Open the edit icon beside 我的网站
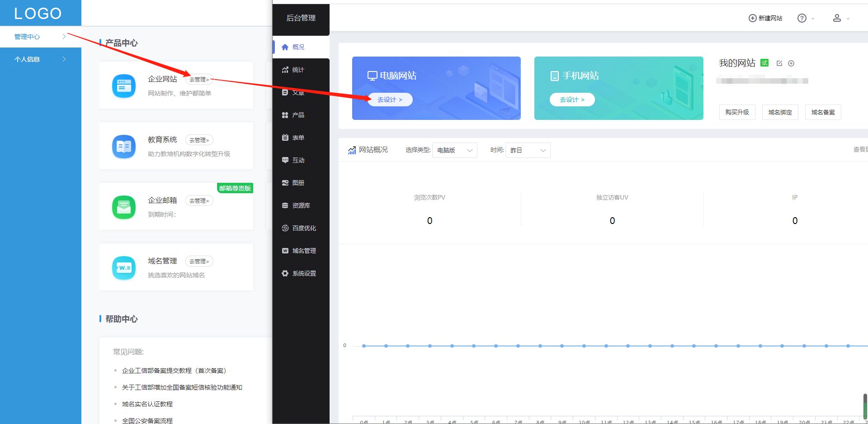This screenshot has width=868, height=424. pos(779,63)
